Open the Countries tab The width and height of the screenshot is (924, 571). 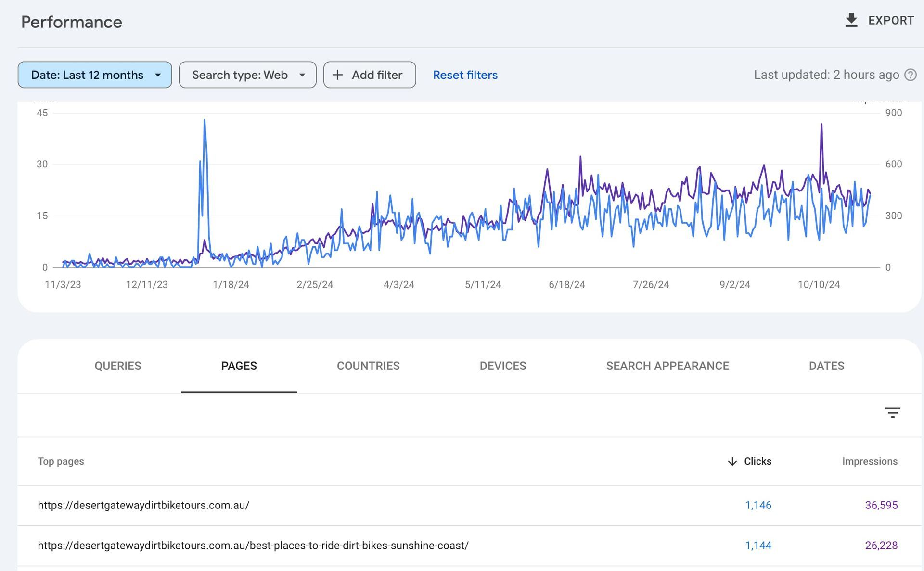click(x=368, y=366)
